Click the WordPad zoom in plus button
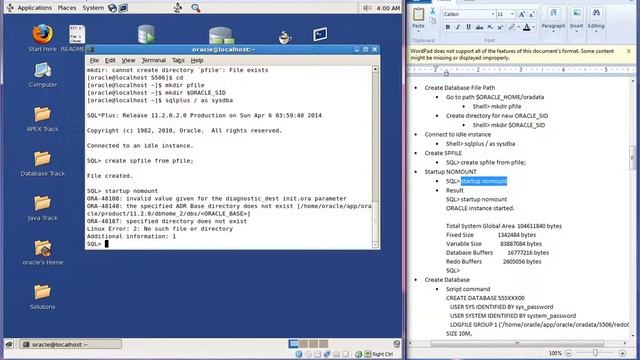Image resolution: width=640 pixels, height=360 pixels. coord(622,353)
